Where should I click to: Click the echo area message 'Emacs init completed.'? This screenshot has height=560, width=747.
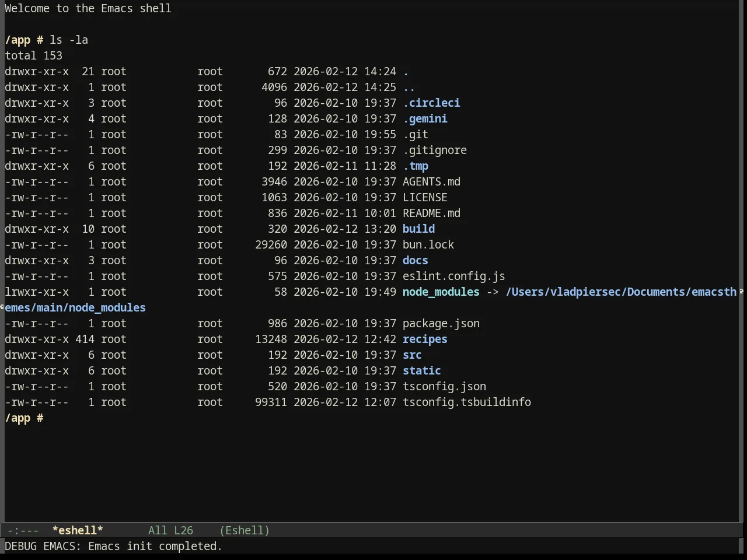coord(155,546)
